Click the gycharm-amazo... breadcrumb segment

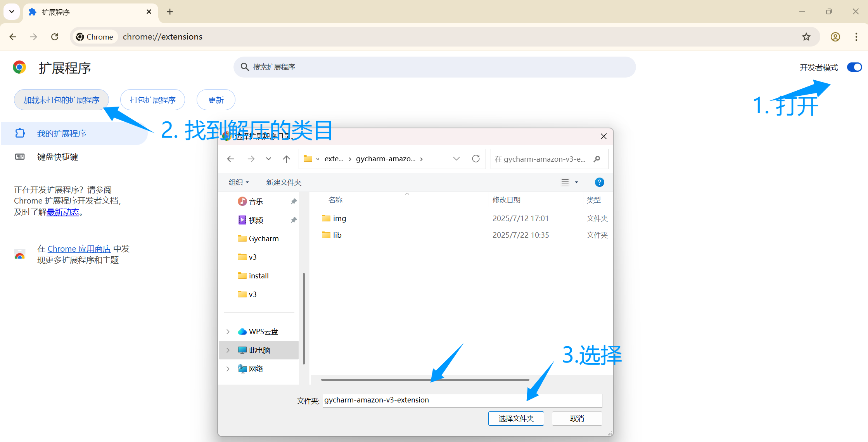[x=386, y=159]
